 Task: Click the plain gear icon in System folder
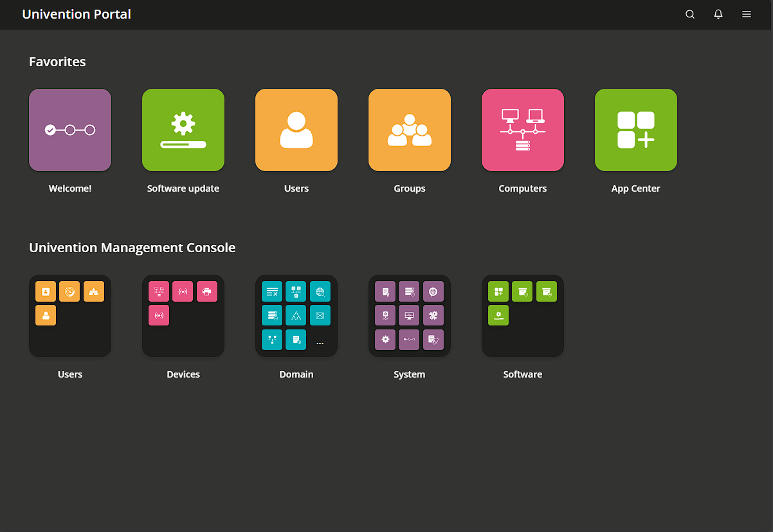tap(385, 339)
